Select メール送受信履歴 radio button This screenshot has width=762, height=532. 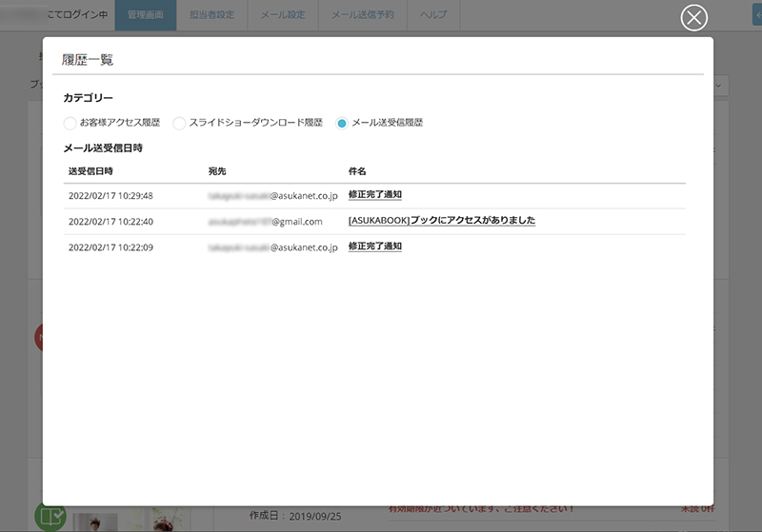342,123
